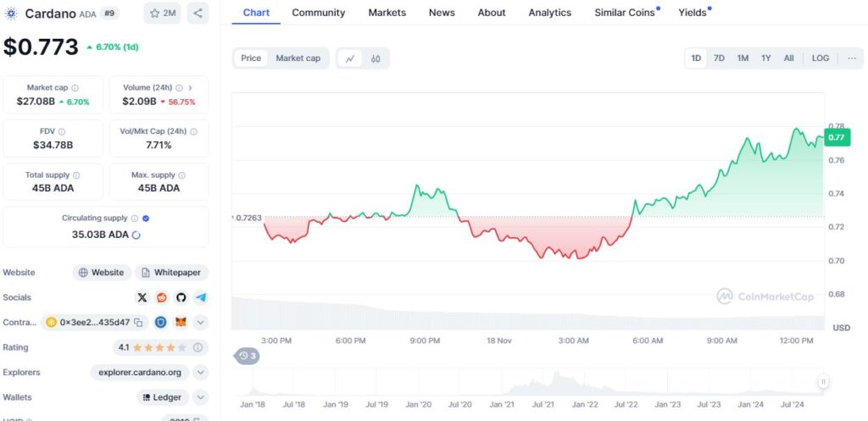Switch to the Analytics tab

[549, 13]
